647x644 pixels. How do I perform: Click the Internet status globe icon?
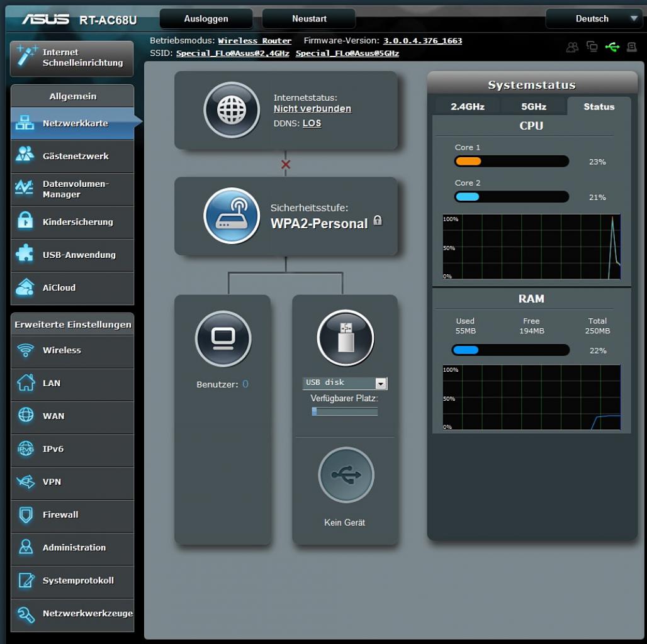(232, 109)
